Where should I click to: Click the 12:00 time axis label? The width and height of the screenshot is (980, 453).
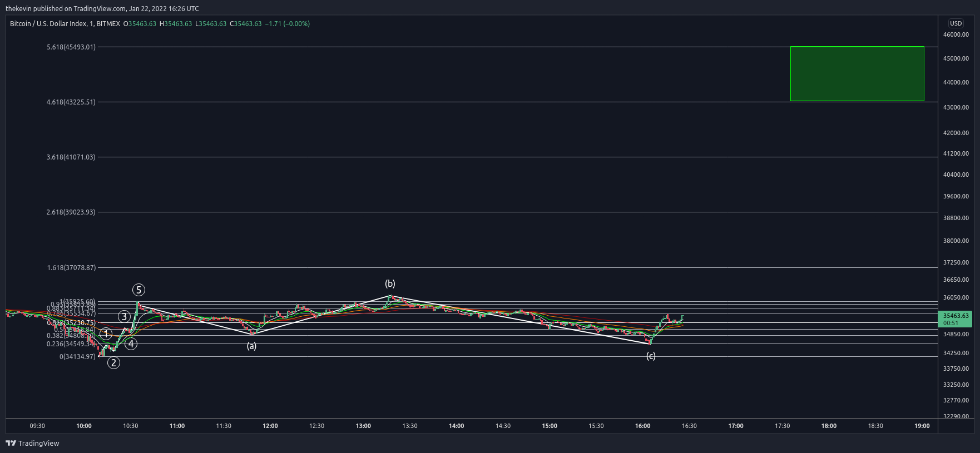tap(270, 426)
